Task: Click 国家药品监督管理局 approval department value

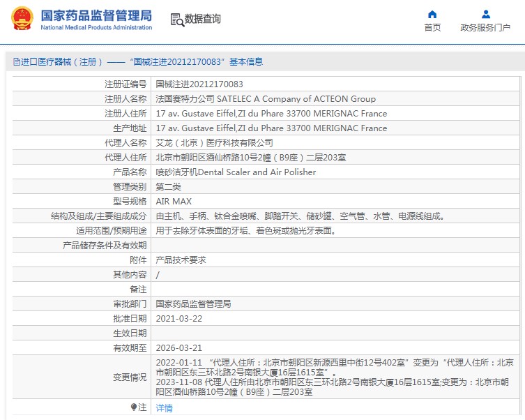Action: pos(194,303)
